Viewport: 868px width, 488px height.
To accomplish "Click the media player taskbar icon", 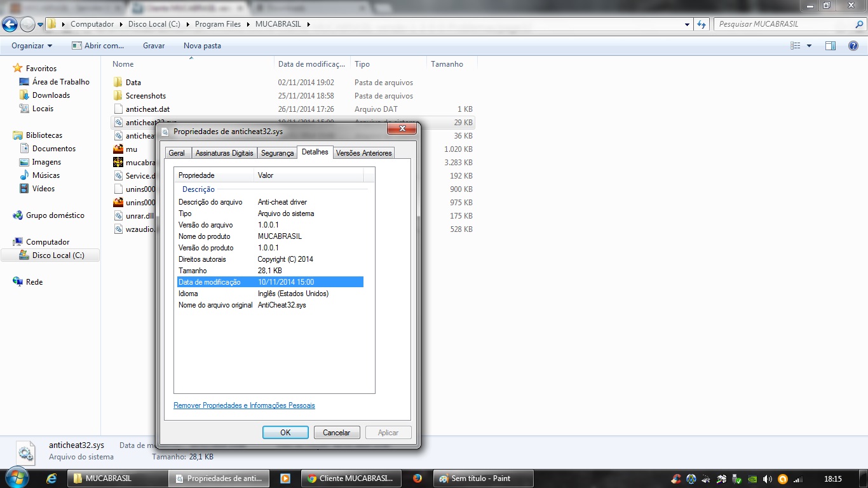I will (285, 478).
